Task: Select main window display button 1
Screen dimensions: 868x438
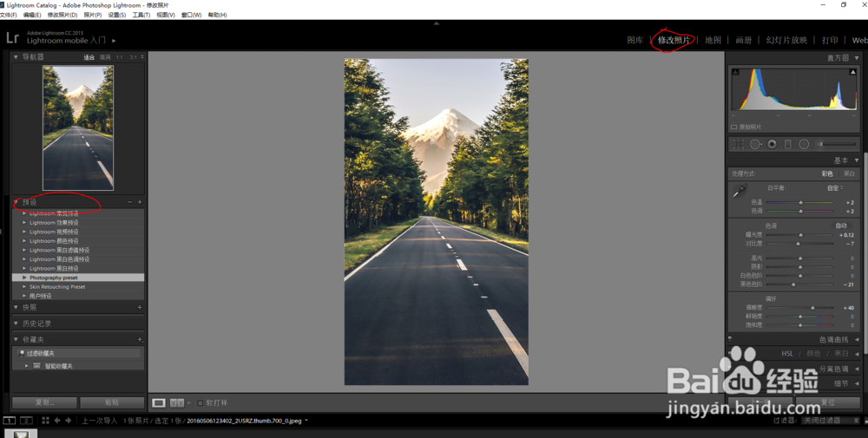Action: [10, 421]
